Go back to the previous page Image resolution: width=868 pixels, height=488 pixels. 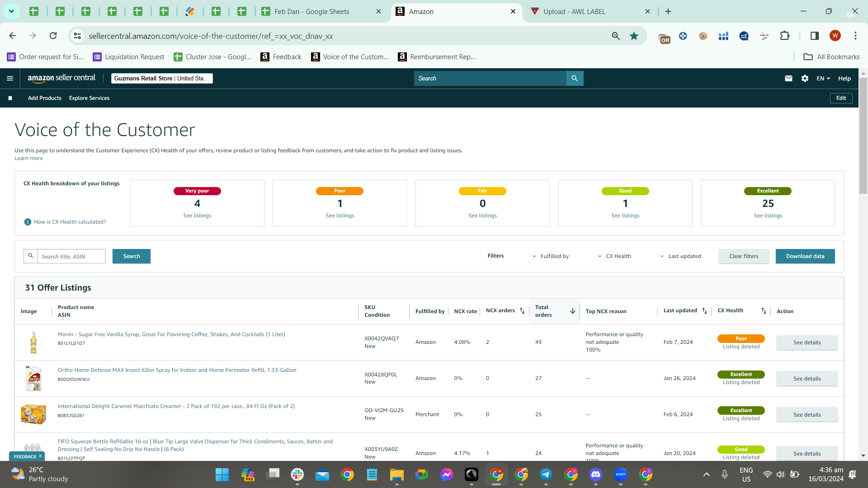(13, 36)
